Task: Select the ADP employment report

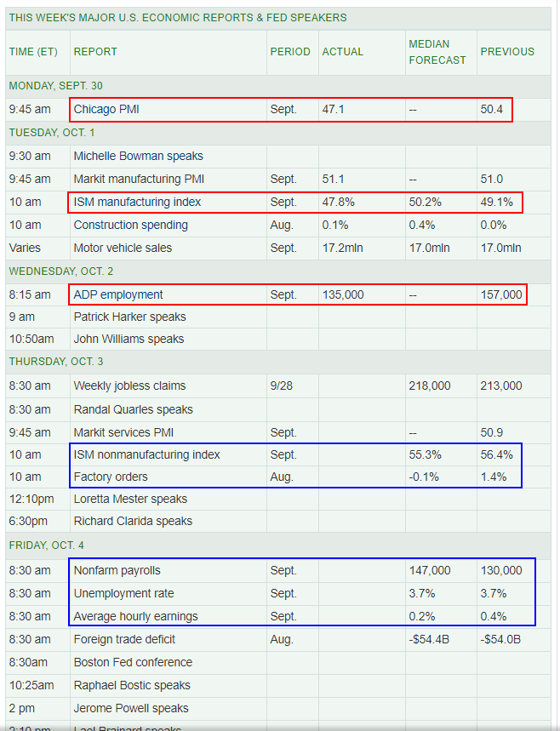Action: 118,294
